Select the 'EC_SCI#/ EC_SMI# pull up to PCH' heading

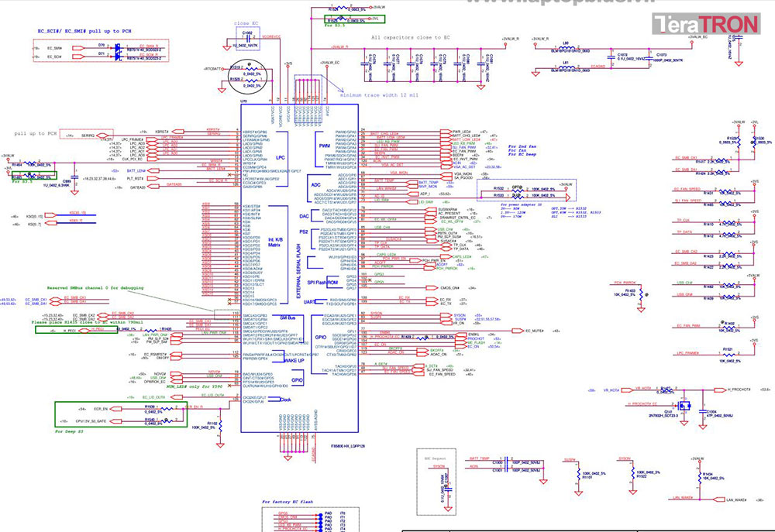[84, 31]
